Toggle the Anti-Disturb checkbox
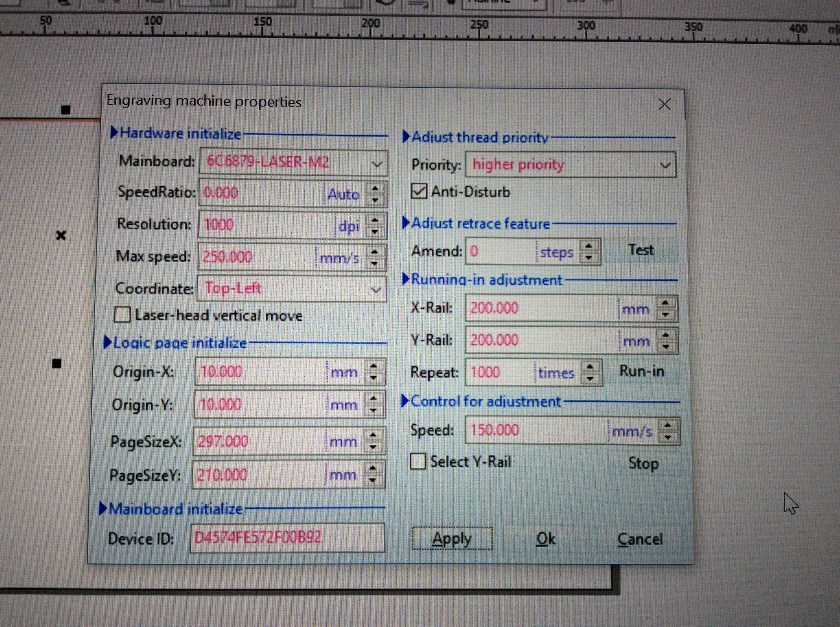Viewport: 840px width, 627px height. (x=419, y=191)
